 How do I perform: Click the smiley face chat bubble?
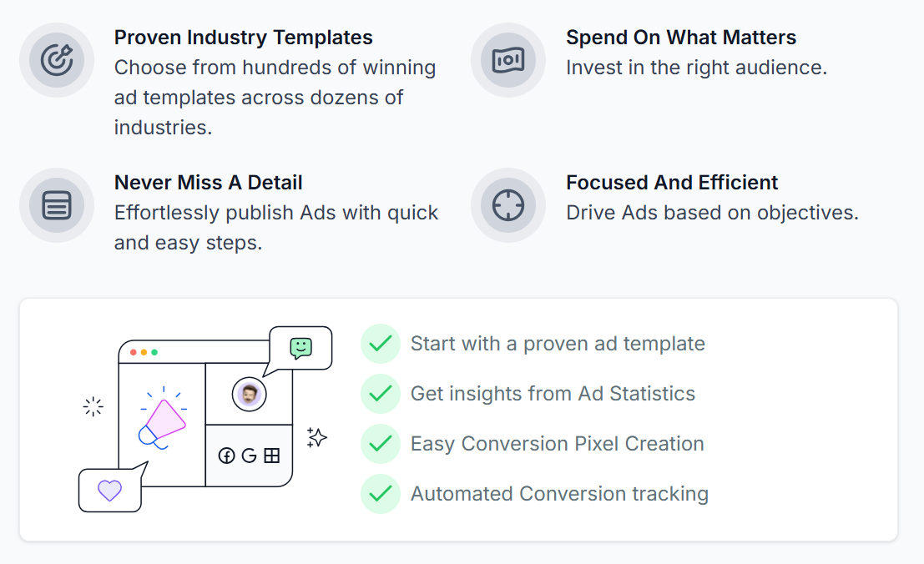300,348
